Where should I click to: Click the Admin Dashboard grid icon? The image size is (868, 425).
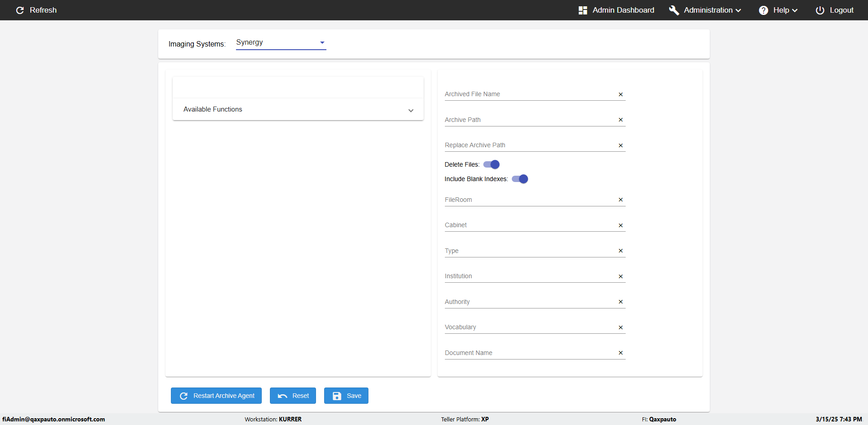(x=583, y=10)
